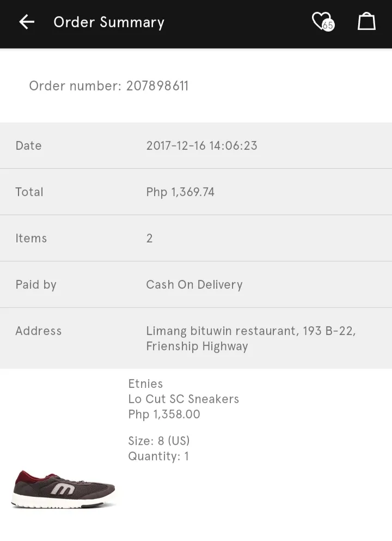Image resolution: width=392 pixels, height=541 pixels.
Task: Tap the Address label
Action: pos(39,331)
